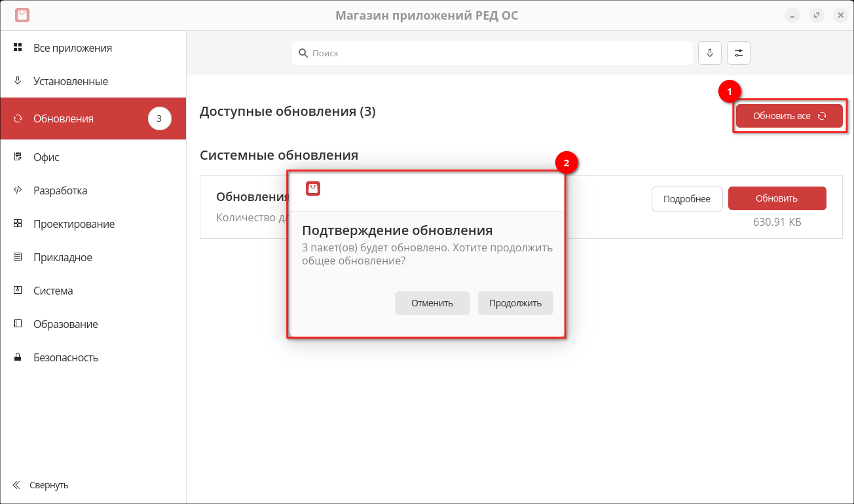Click the Updates badge showing 3
Image resolution: width=854 pixels, height=504 pixels.
[159, 118]
